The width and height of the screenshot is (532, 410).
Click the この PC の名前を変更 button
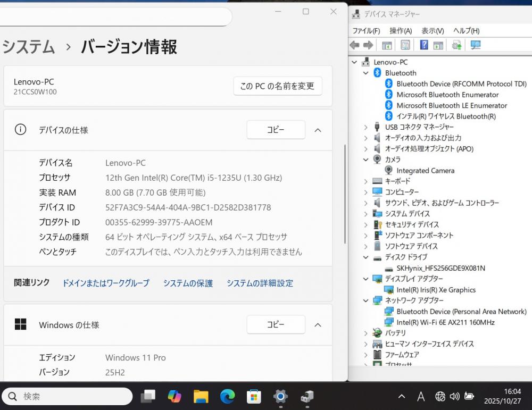coord(277,86)
